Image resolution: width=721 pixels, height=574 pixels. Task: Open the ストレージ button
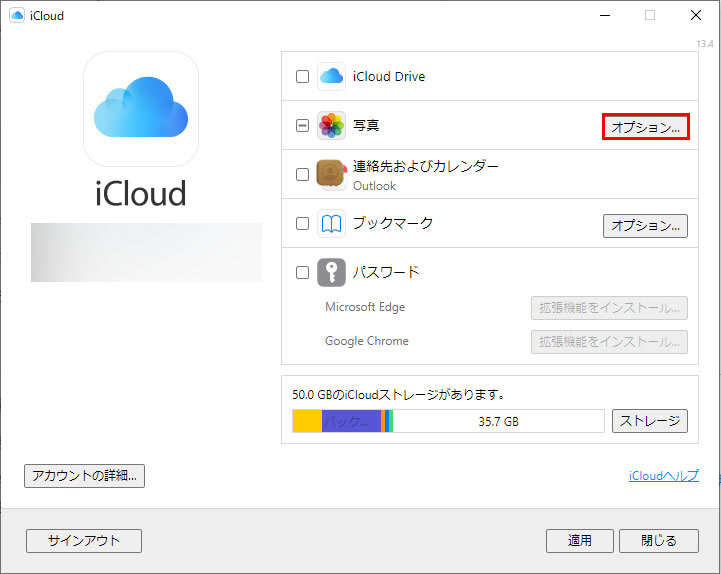[x=650, y=421]
